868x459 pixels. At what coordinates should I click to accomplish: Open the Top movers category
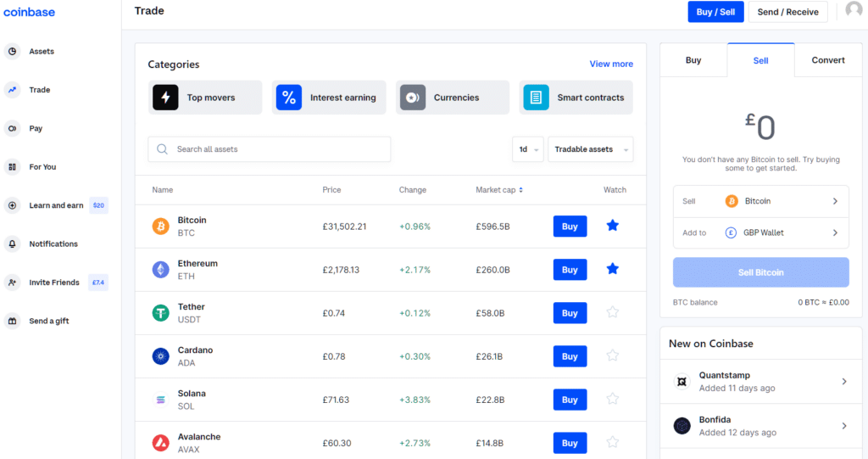(x=205, y=98)
